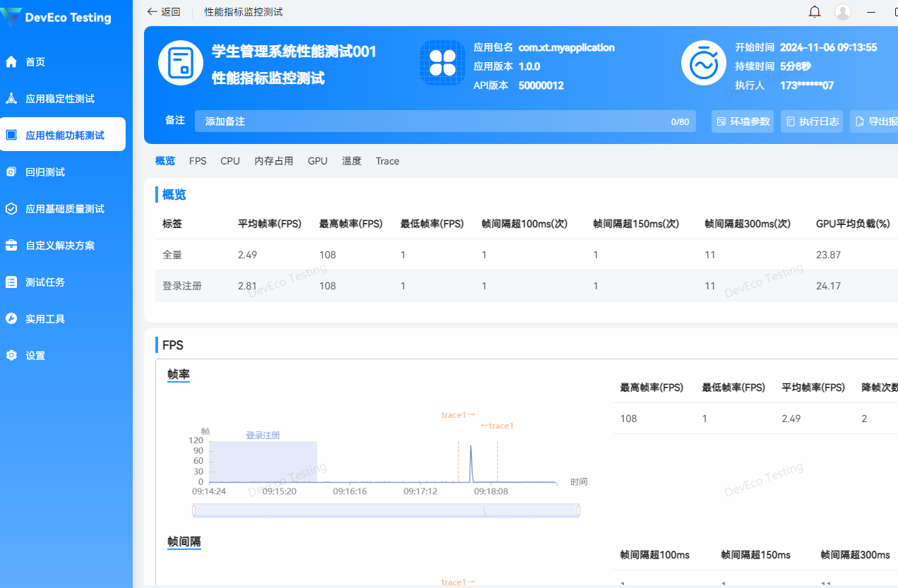Image resolution: width=898 pixels, height=588 pixels.
Task: Click the shield icon for 应用基础质量测试
Action: pyautogui.click(x=11, y=208)
